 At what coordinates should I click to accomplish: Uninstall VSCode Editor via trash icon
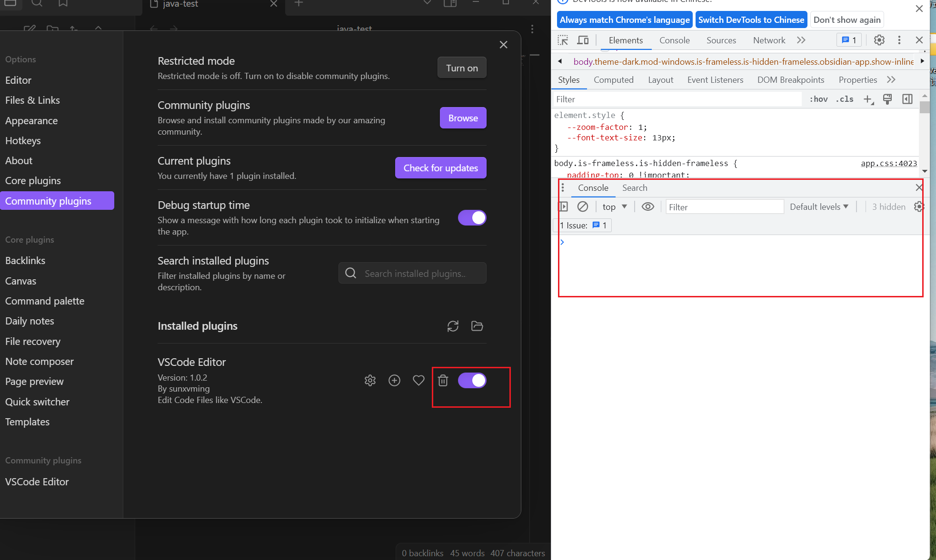point(443,380)
